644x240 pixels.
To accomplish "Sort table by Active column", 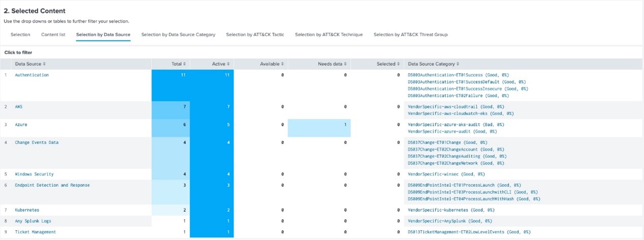I will tap(221, 64).
